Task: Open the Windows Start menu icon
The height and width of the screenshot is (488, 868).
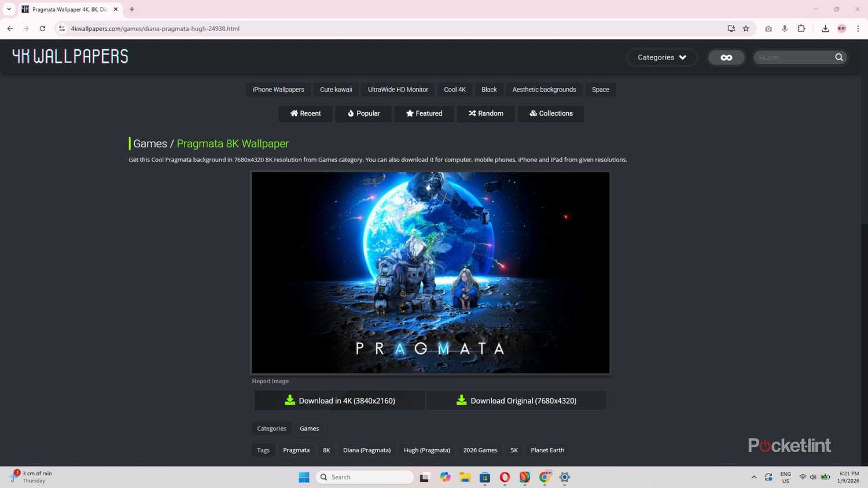Action: click(304, 477)
